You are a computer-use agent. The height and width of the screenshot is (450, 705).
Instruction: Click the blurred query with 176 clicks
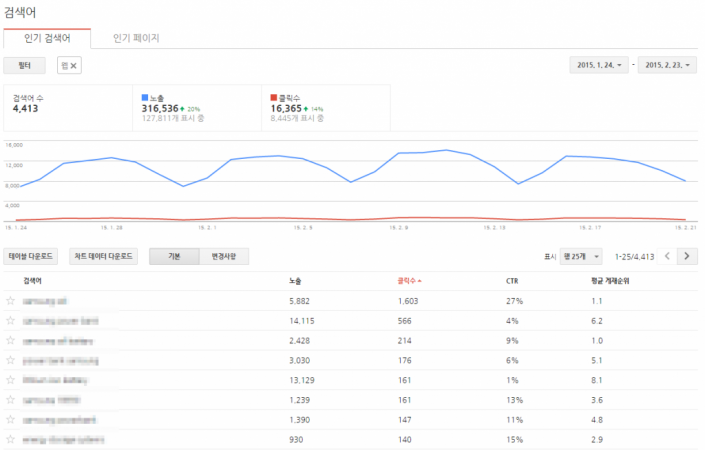click(x=60, y=361)
